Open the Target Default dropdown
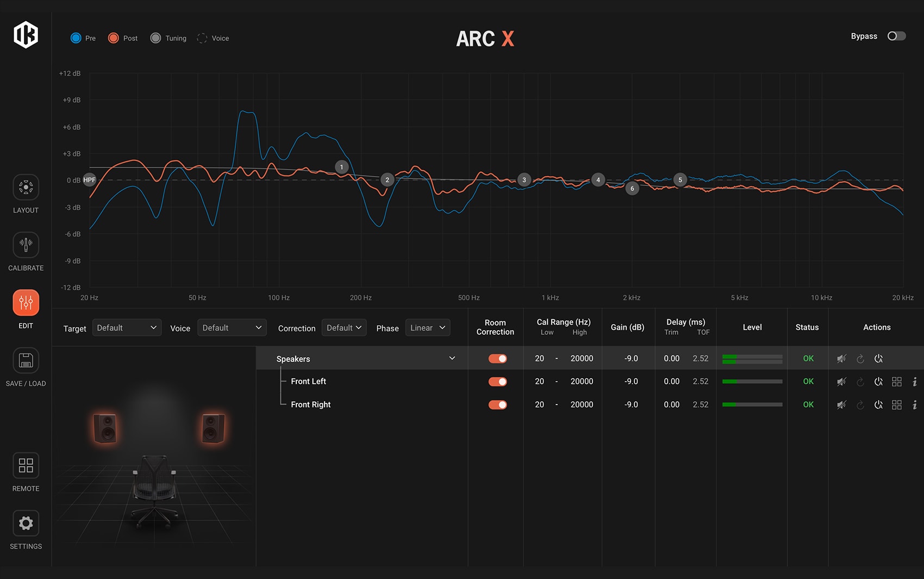The height and width of the screenshot is (579, 924). [126, 327]
